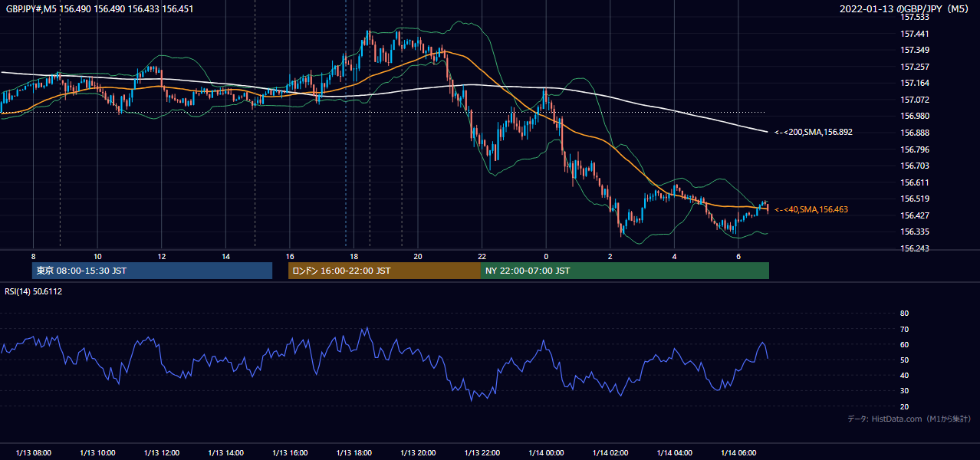Click RSI scale value 60
Screen dimensions: 980x460
pyautogui.click(x=905, y=344)
